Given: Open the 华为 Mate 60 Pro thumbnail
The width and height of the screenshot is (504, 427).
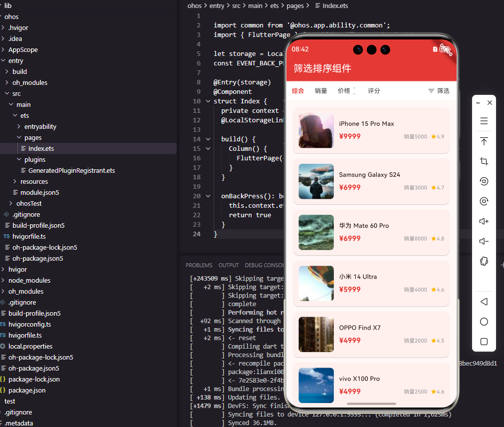Looking at the screenshot, I should (x=316, y=232).
